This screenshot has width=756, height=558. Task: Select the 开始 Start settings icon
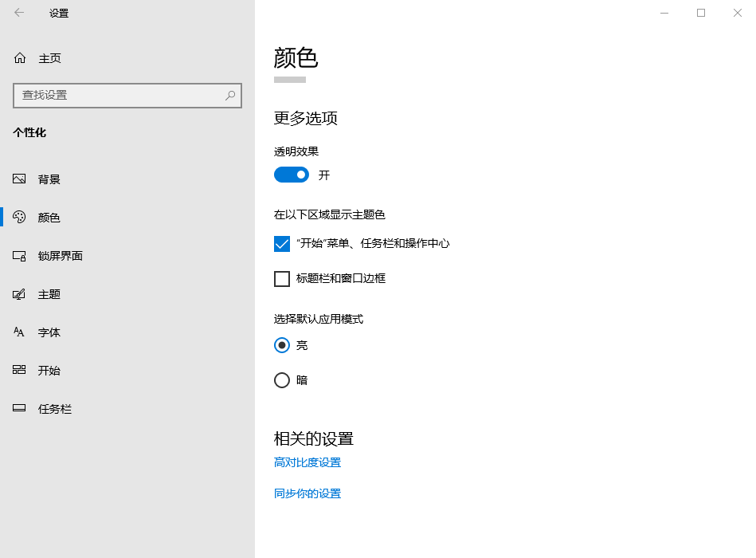point(18,370)
